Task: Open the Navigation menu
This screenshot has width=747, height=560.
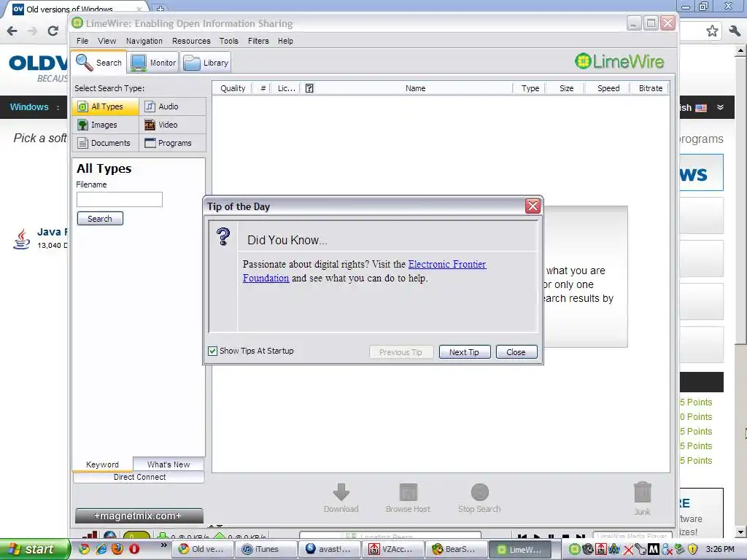Action: 144,41
